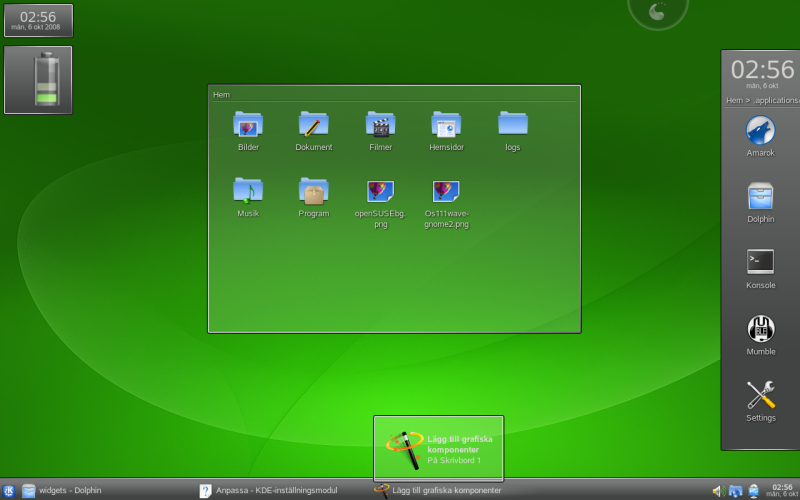Viewport: 800px width, 500px height.
Task: Click the battery monitor widget
Action: (x=38, y=80)
